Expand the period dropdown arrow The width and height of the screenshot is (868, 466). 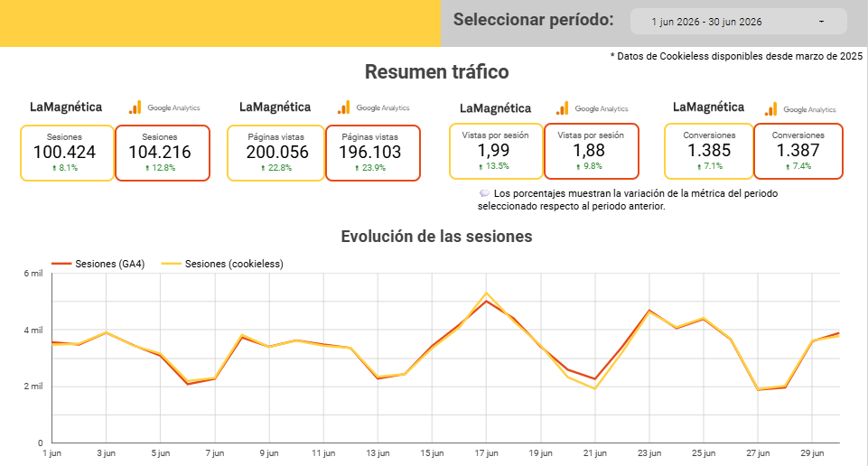tap(822, 22)
